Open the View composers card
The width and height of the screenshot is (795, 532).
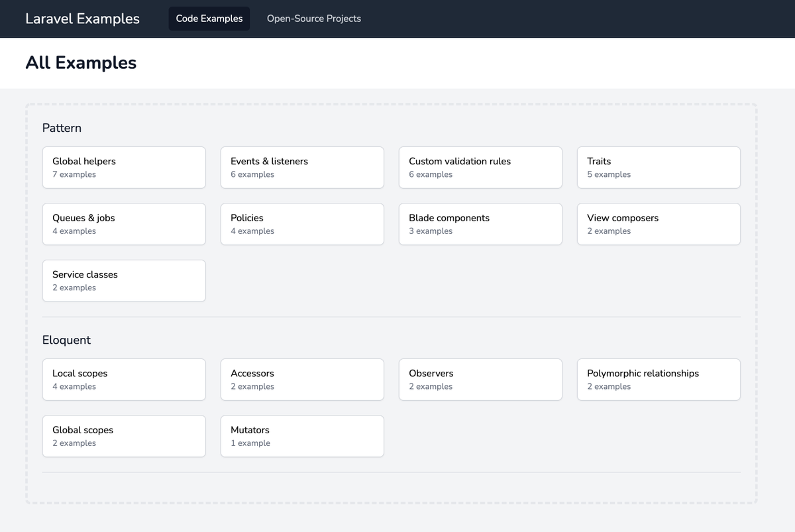point(659,224)
